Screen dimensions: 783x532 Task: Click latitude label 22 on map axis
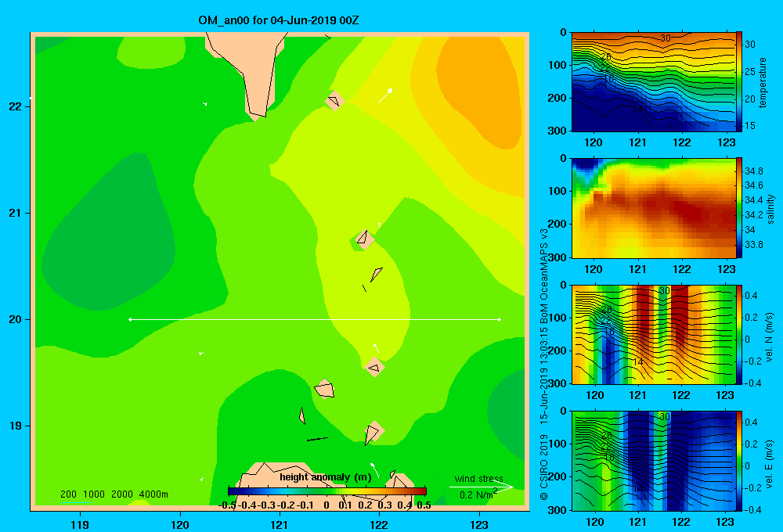(x=16, y=106)
